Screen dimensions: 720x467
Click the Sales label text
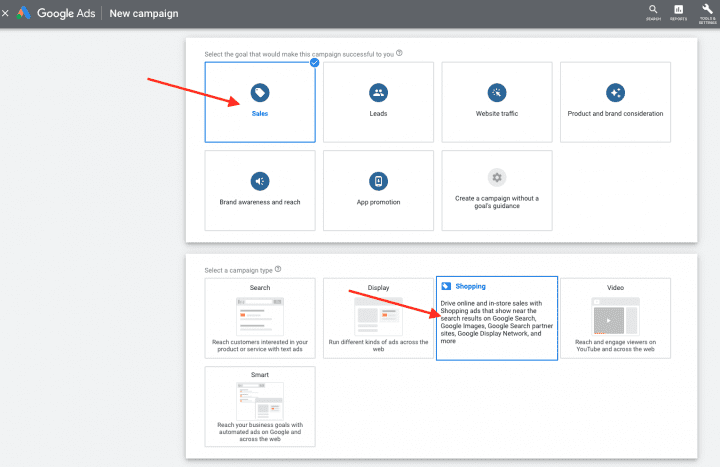pyautogui.click(x=260, y=113)
